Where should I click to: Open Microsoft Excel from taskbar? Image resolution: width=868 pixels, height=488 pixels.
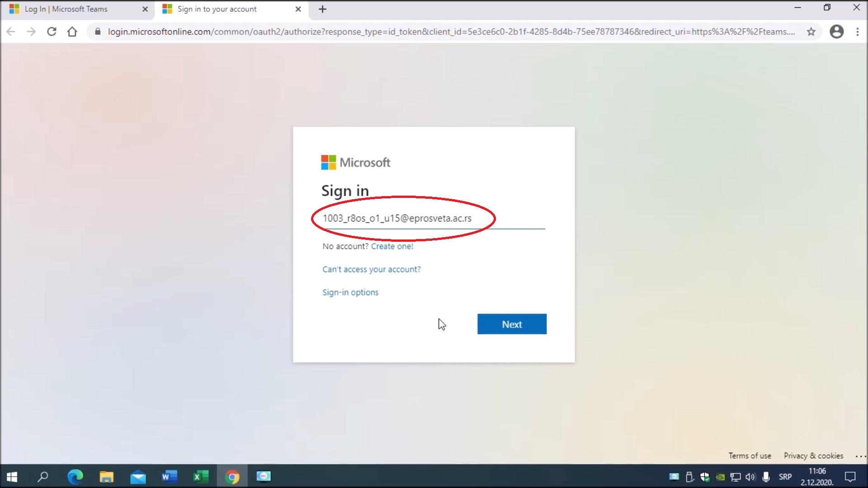[x=201, y=477]
